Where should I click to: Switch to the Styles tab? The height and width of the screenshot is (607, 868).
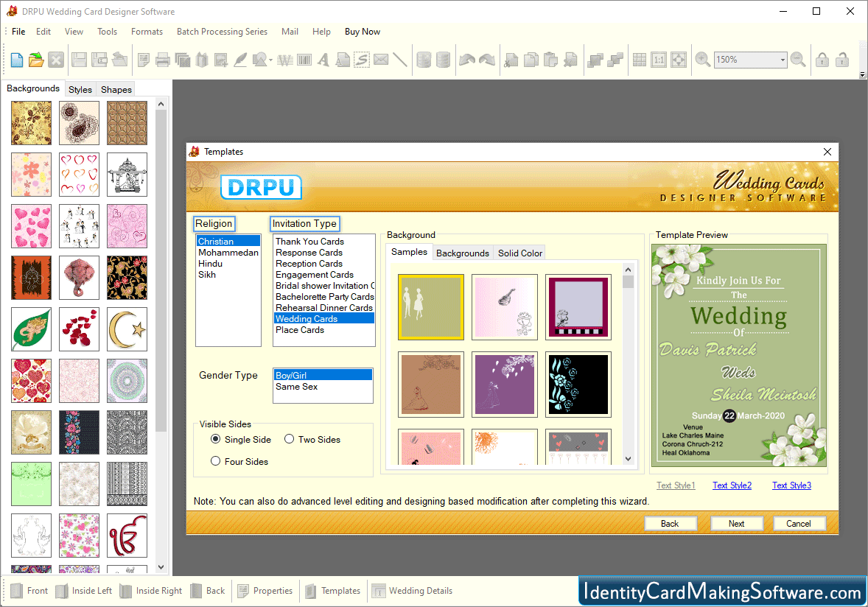coord(80,89)
